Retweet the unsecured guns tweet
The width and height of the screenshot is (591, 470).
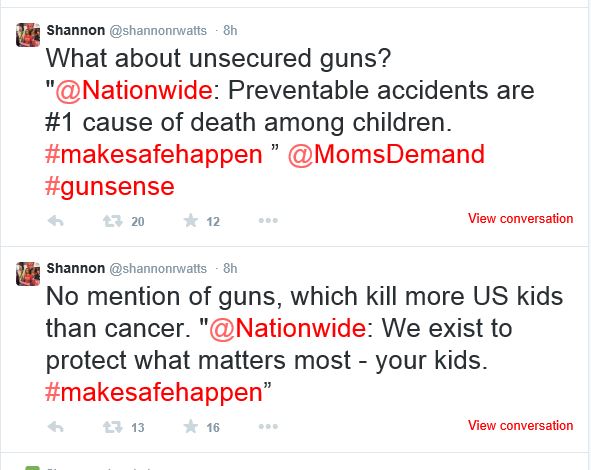coord(112,221)
